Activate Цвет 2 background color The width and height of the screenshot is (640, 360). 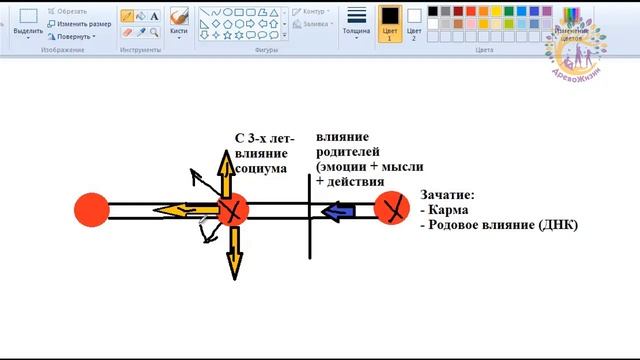(x=414, y=24)
